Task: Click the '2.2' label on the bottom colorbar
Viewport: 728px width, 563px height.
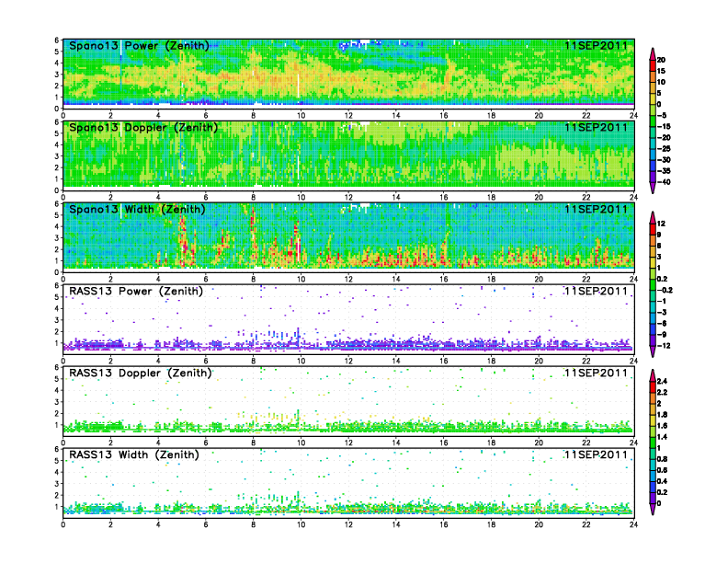Action: point(662,392)
